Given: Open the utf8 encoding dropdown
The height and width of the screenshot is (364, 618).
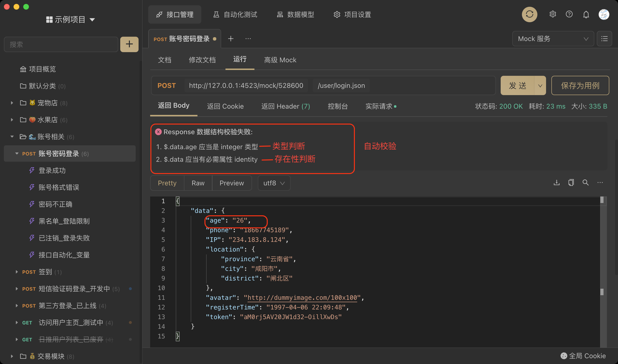Looking at the screenshot, I should pyautogui.click(x=274, y=183).
